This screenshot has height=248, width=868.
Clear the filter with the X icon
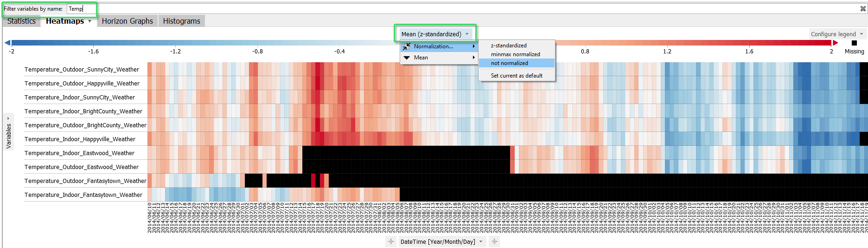point(863,8)
